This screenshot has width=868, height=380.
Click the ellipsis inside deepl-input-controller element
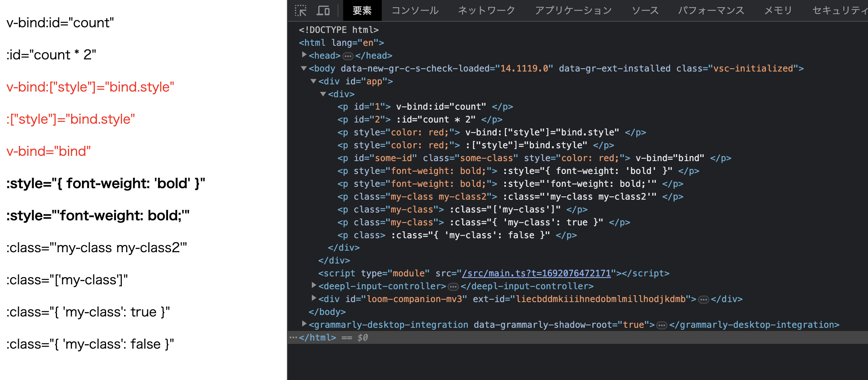(x=453, y=286)
